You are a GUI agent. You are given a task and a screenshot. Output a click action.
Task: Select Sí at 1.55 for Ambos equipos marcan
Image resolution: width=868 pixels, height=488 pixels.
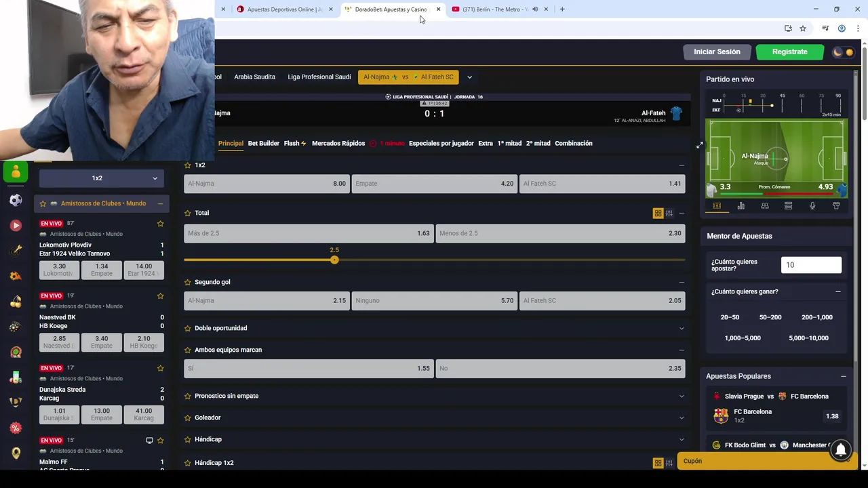309,369
